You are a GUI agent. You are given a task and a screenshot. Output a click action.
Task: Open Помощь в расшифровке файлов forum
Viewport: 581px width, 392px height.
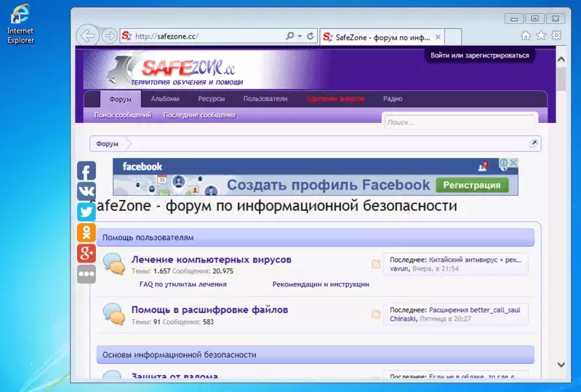209,310
